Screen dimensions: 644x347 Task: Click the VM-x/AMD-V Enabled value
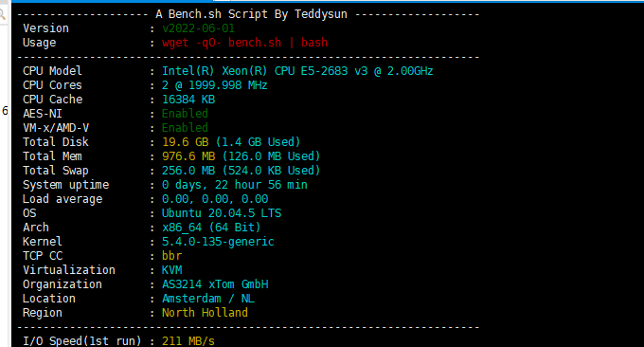pyautogui.click(x=185, y=128)
